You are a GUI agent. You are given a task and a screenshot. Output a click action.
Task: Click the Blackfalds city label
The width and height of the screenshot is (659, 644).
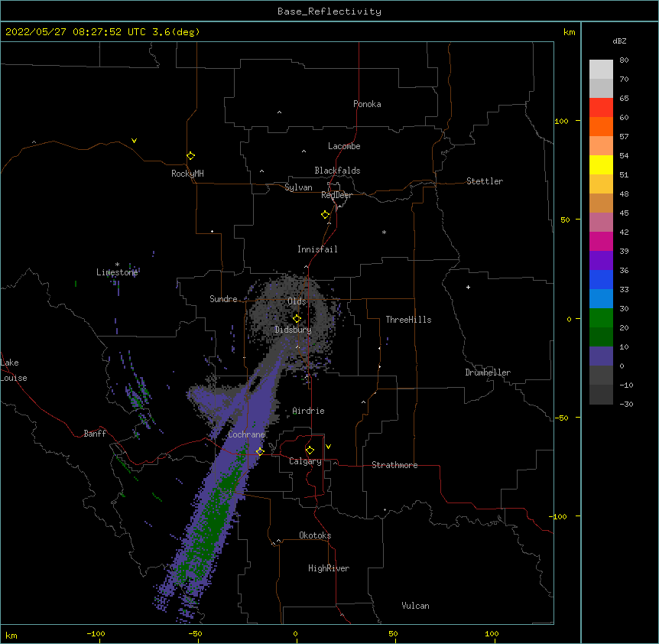pyautogui.click(x=337, y=171)
